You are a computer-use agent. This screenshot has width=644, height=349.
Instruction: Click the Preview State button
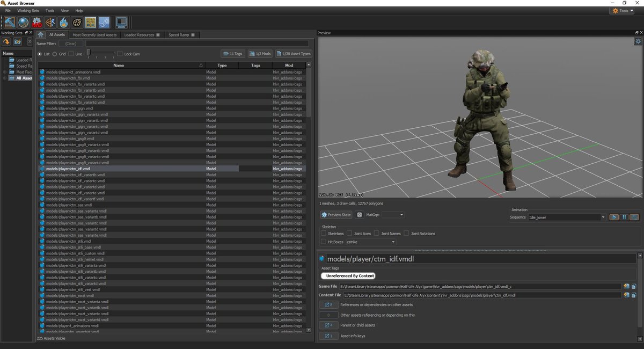coord(336,215)
